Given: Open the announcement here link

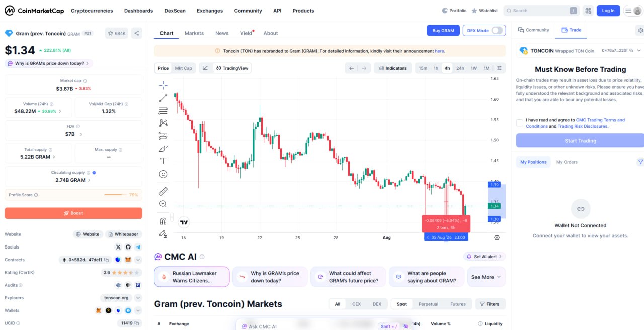Looking at the screenshot, I should (439, 51).
